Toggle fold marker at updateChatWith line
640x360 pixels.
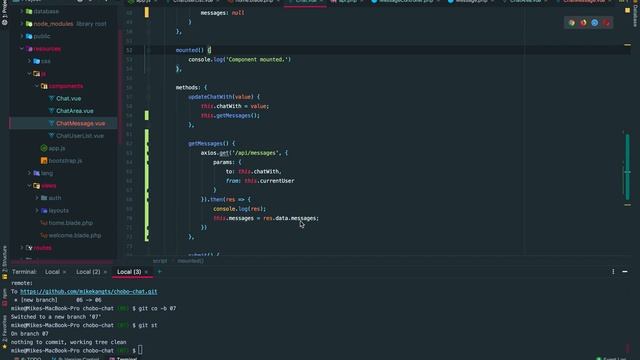pyautogui.click(x=148, y=97)
